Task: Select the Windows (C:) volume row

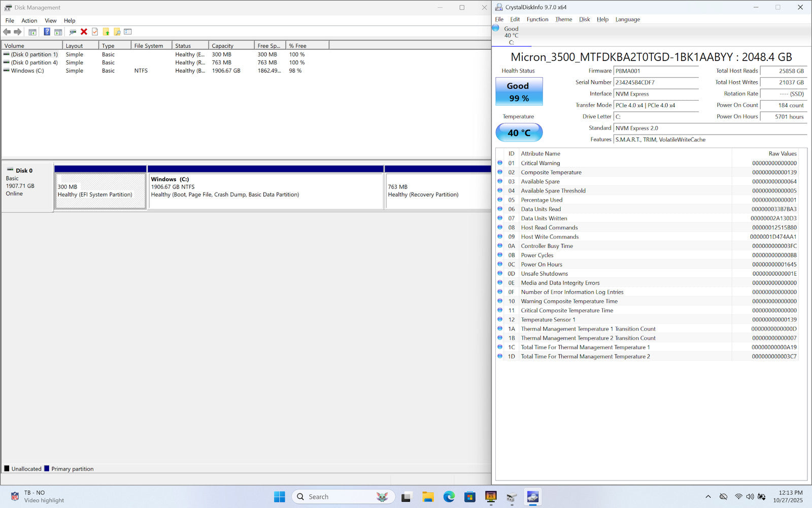Action: (x=27, y=71)
